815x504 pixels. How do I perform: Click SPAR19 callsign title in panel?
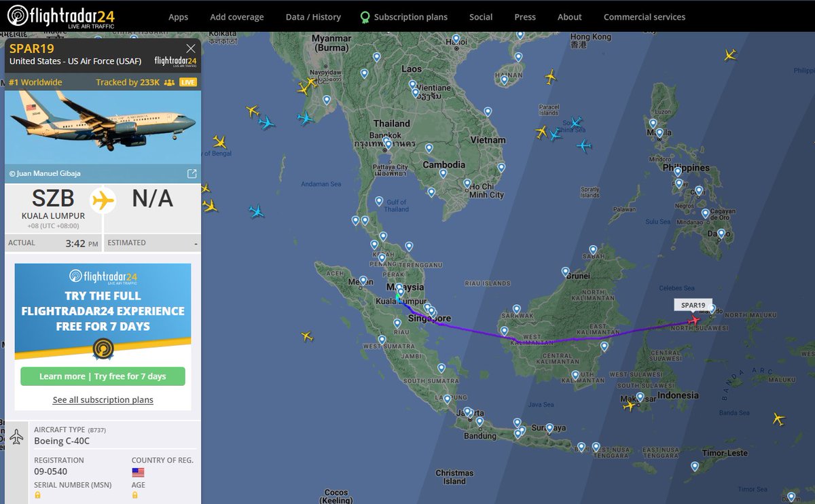(x=32, y=48)
